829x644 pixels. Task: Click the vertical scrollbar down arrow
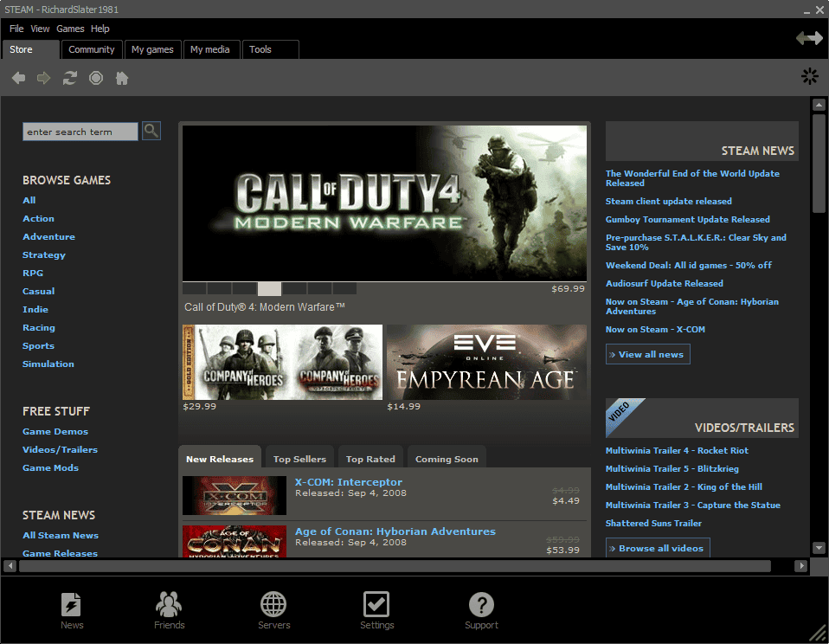(819, 548)
